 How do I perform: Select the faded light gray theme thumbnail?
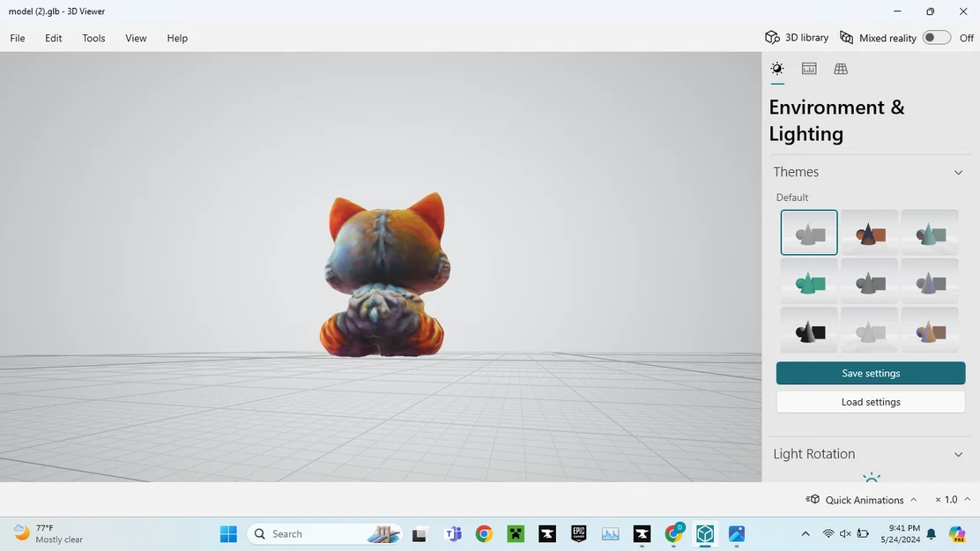[869, 331]
